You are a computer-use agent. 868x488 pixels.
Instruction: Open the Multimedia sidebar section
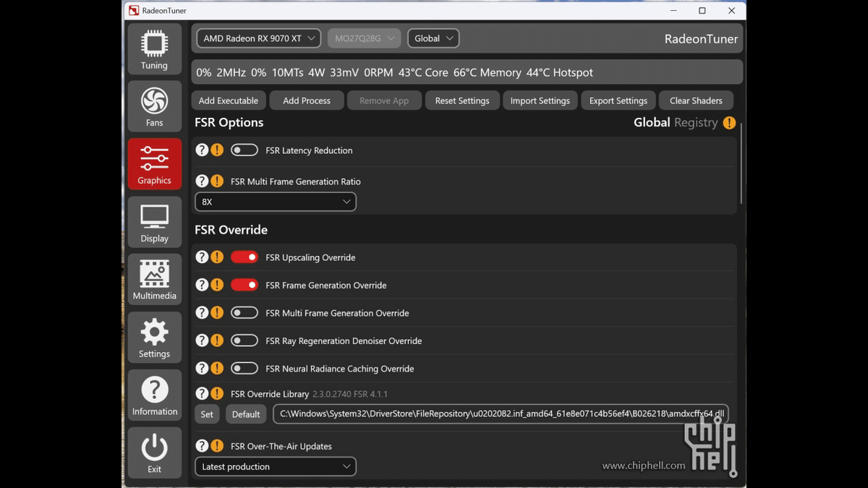tap(154, 280)
